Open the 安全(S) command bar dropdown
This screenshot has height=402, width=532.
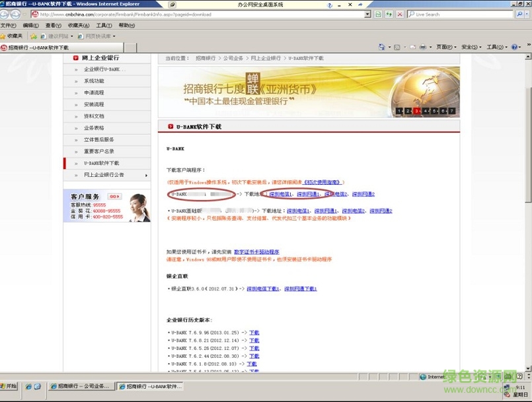tap(471, 47)
